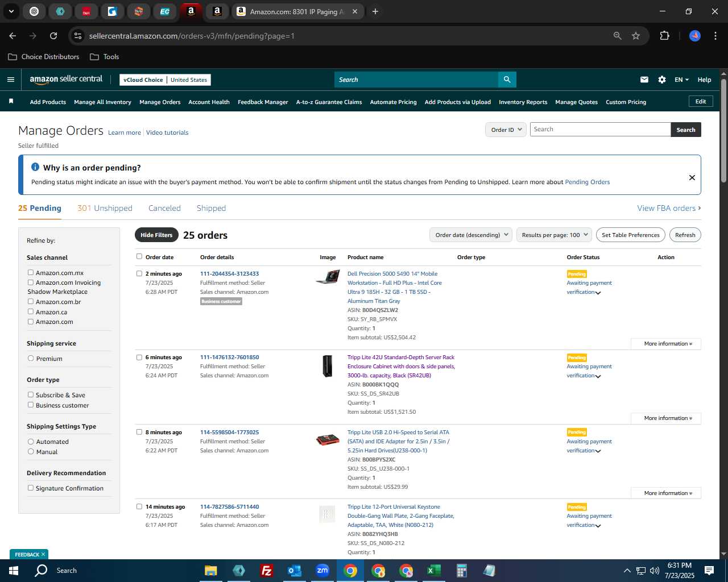Open File Explorer from the taskbar
728x582 pixels.
pyautogui.click(x=211, y=571)
